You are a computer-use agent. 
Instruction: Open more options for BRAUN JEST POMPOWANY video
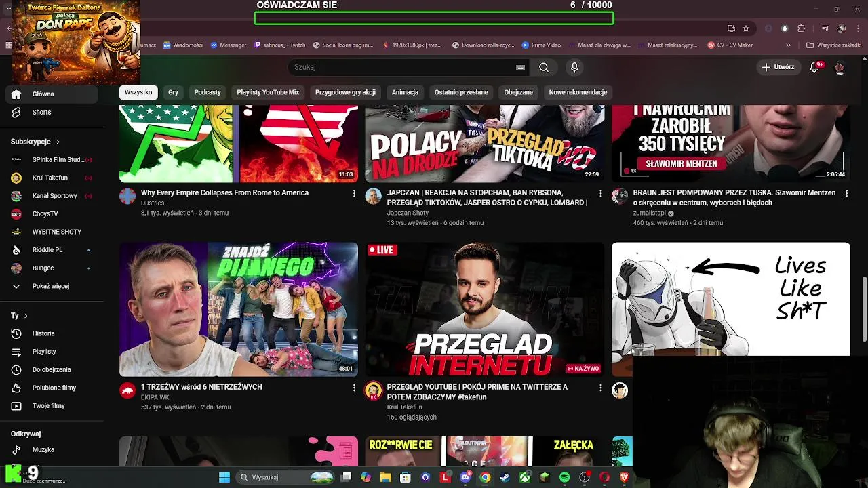point(846,193)
